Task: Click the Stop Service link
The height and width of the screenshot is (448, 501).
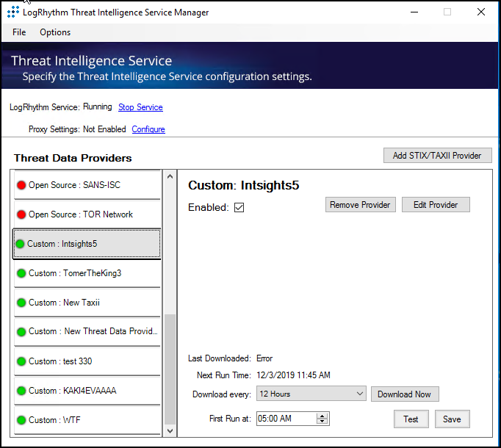Action: coord(140,107)
